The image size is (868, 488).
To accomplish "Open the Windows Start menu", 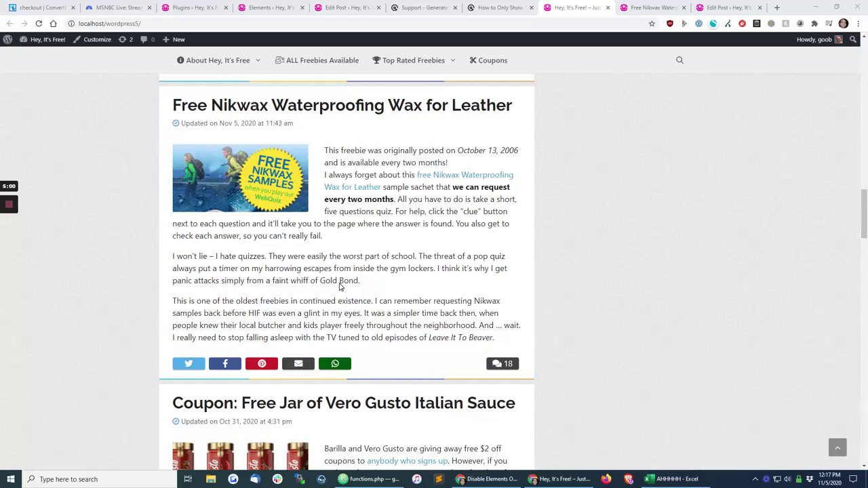I will click(x=10, y=479).
